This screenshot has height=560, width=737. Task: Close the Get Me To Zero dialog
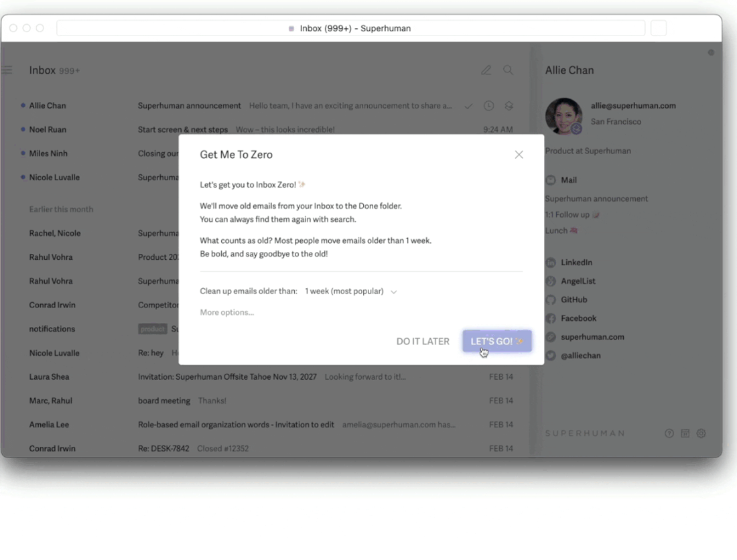pyautogui.click(x=519, y=155)
